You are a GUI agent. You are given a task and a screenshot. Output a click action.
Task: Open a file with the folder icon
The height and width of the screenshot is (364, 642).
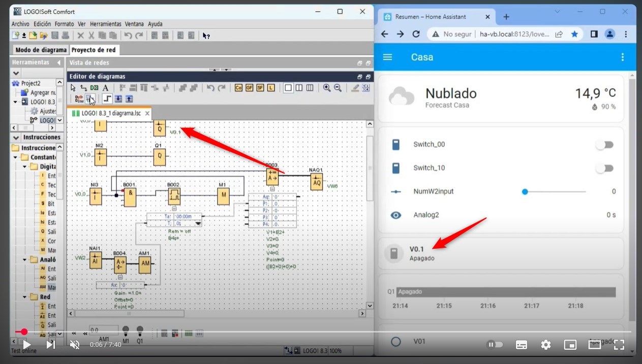(x=33, y=36)
